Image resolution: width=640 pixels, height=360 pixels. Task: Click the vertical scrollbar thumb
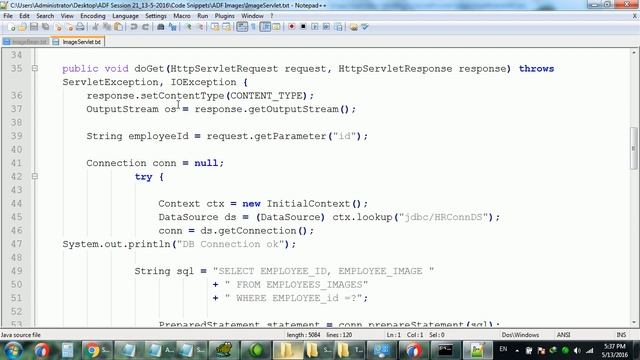point(633,148)
